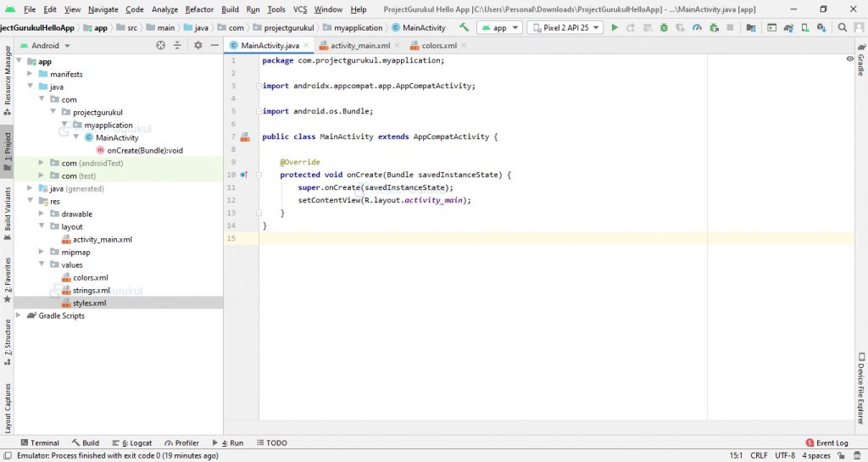
Task: Open the Pixel 2 API 25 device dropdown
Action: click(x=565, y=27)
